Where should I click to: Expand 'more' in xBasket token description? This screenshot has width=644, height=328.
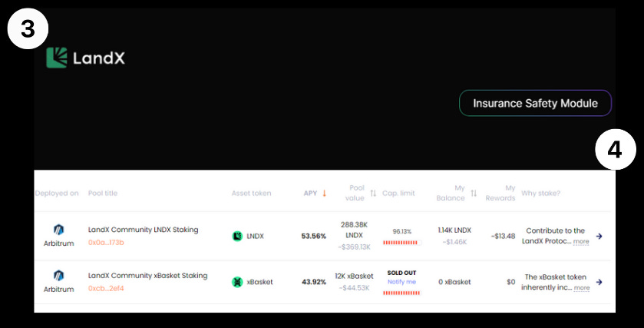(x=582, y=288)
